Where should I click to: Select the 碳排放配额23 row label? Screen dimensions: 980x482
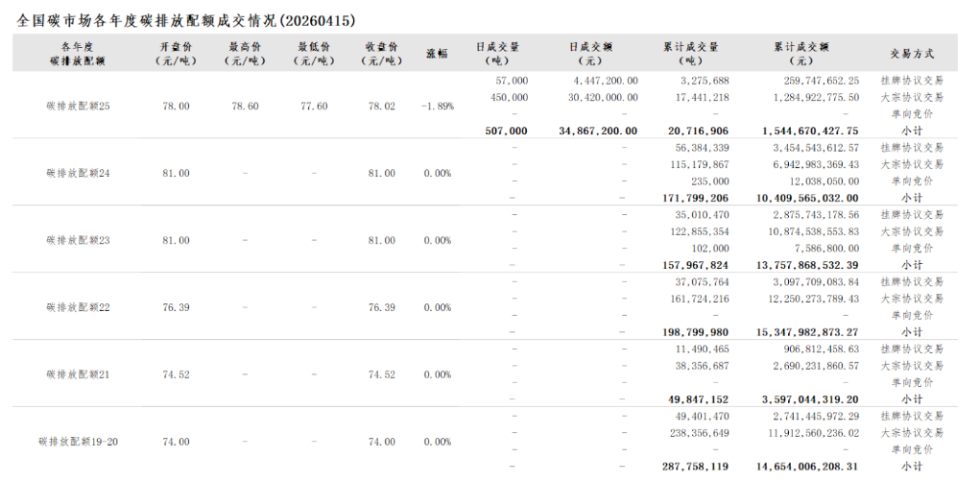pyautogui.click(x=79, y=240)
